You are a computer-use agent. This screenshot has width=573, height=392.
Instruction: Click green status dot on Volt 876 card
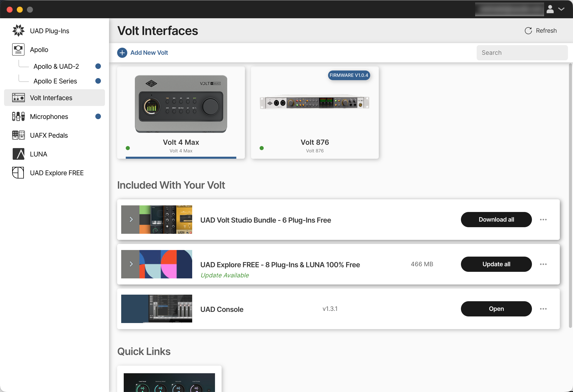pyautogui.click(x=262, y=148)
